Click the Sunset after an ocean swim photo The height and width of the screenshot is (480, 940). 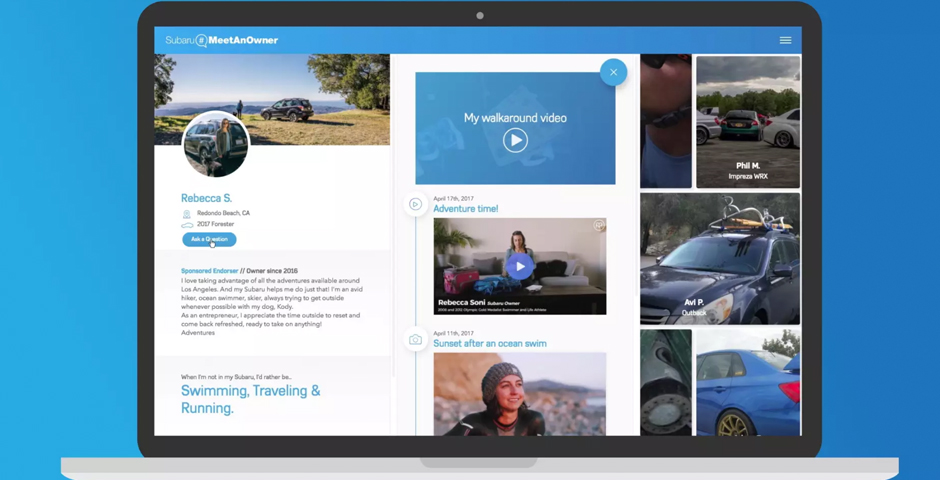(x=520, y=394)
